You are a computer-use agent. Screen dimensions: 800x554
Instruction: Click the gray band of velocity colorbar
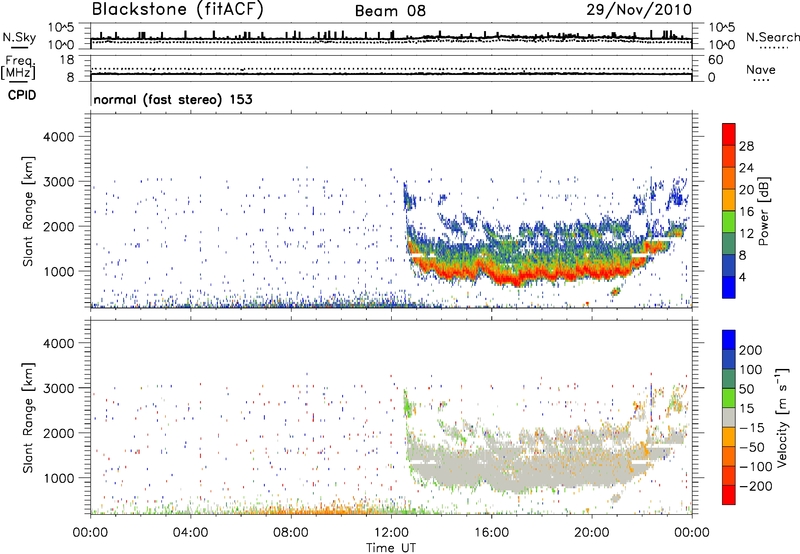point(729,418)
